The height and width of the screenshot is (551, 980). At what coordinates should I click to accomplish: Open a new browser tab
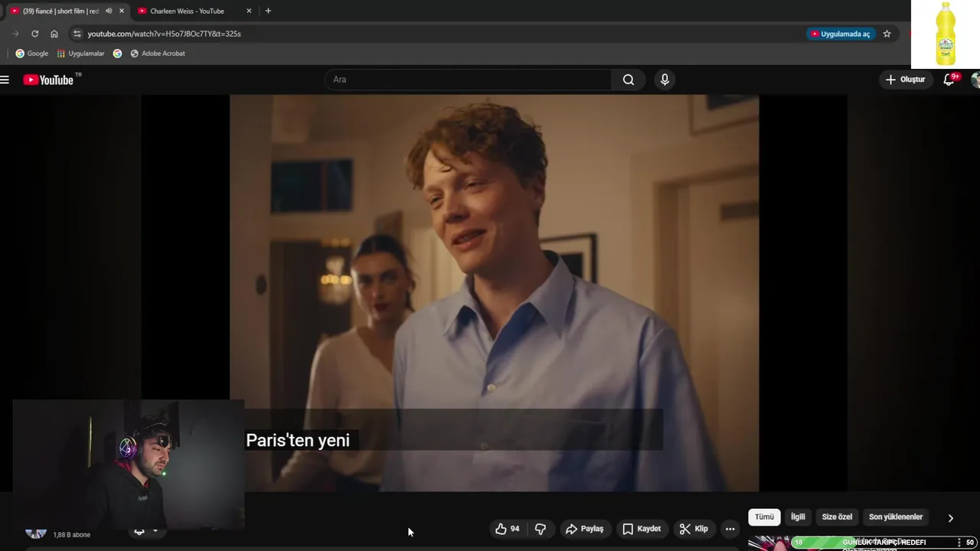tap(268, 11)
